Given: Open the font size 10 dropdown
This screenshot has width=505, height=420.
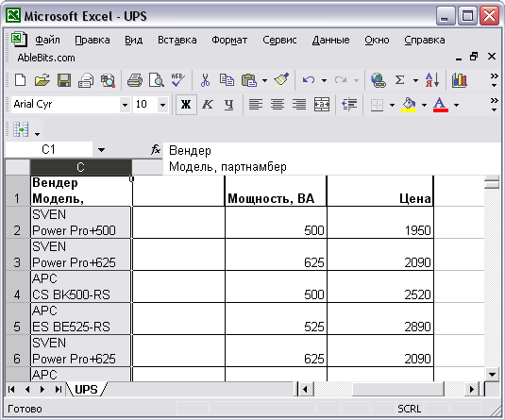Looking at the screenshot, I should 163,105.
